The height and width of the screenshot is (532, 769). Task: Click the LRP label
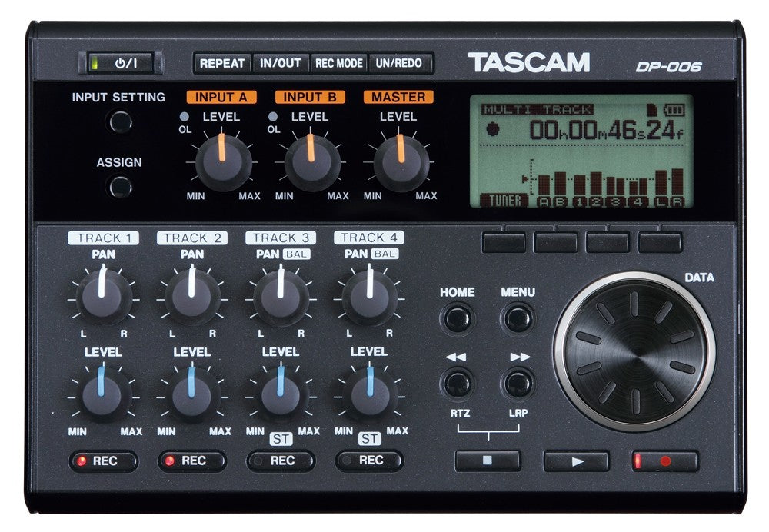[x=518, y=414]
